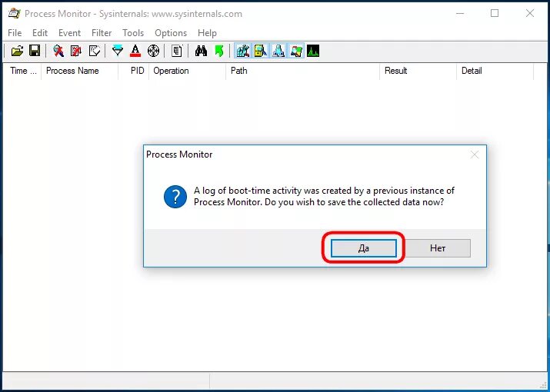550x392 pixels.
Task: Click the Да button in dialog
Action: (x=364, y=248)
